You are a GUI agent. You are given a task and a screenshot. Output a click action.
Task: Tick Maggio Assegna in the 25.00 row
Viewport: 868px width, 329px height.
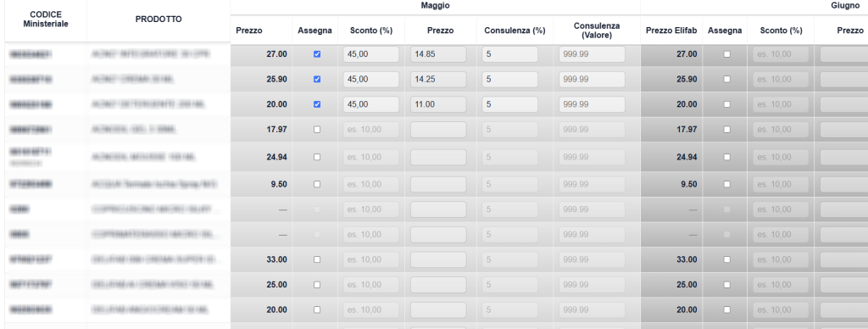tap(317, 285)
